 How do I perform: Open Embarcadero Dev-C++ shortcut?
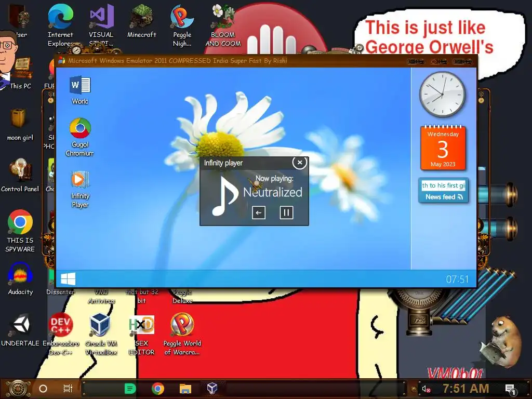[x=61, y=334]
